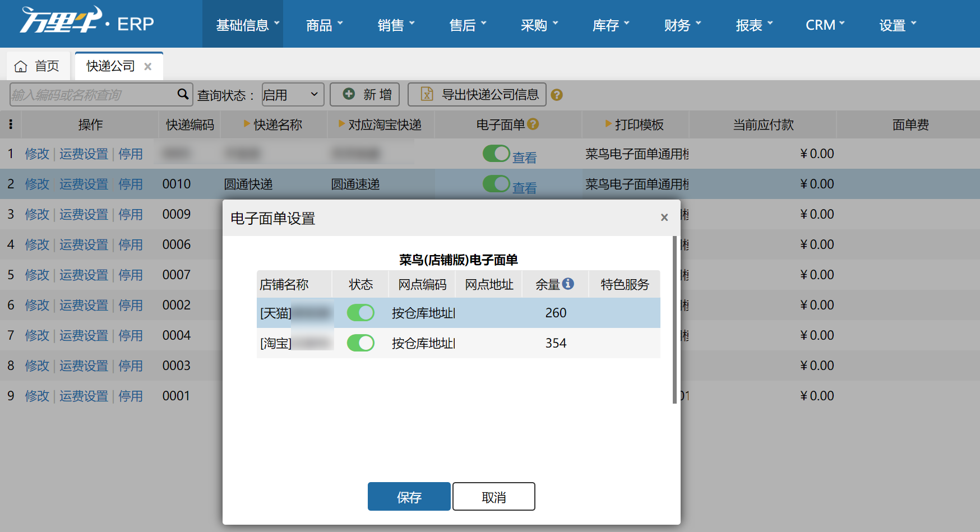980x532 pixels.
Task: Open the 查询状态 dropdown showing 启用
Action: pos(293,94)
